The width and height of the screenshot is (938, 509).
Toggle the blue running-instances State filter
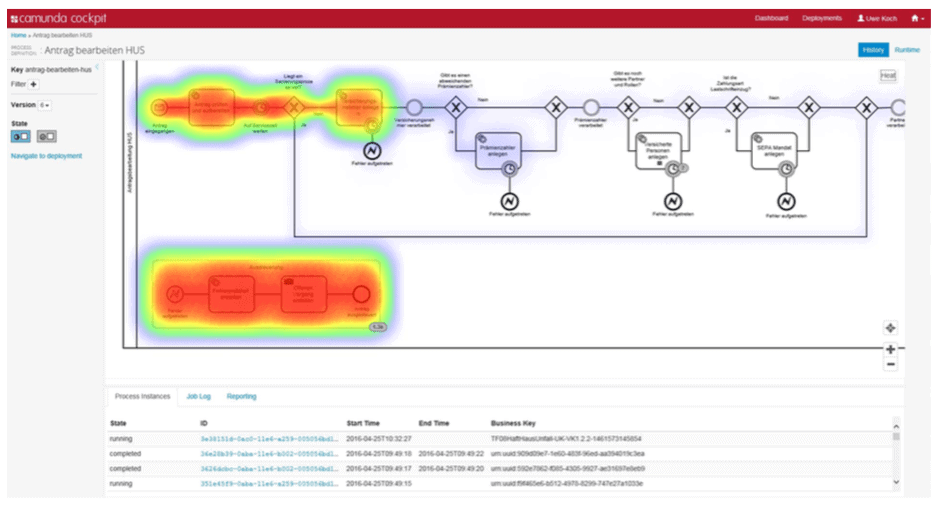20,136
